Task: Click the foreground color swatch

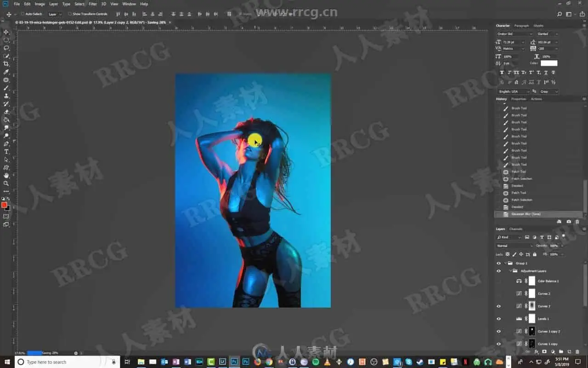Action: [4, 205]
